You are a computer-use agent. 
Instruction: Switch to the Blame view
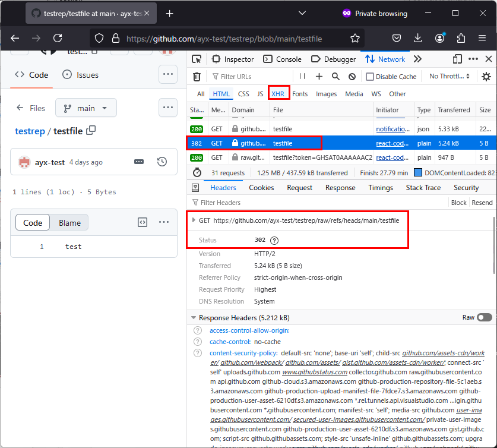tap(69, 223)
